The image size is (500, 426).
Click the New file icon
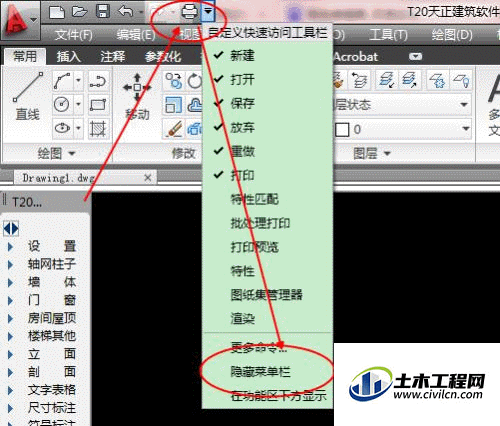tap(57, 12)
